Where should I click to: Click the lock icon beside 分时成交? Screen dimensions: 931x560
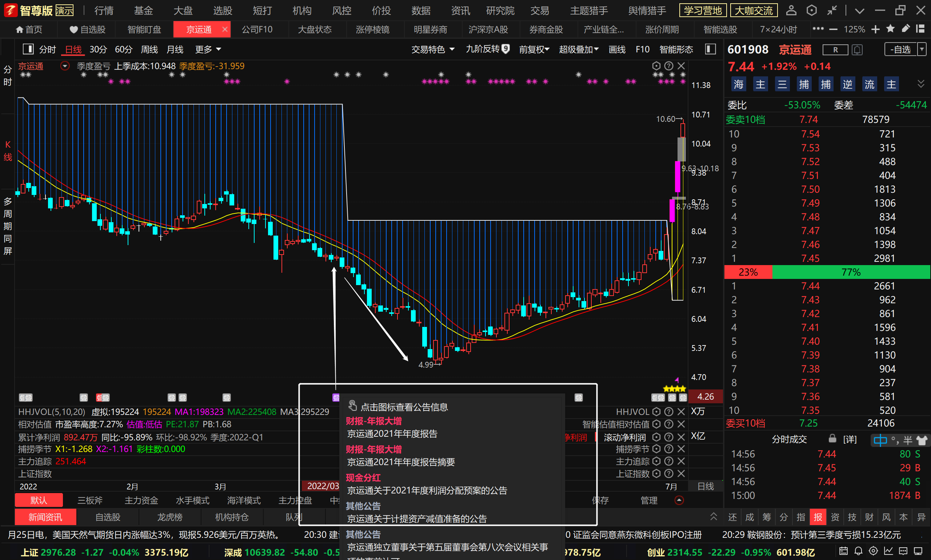click(832, 438)
